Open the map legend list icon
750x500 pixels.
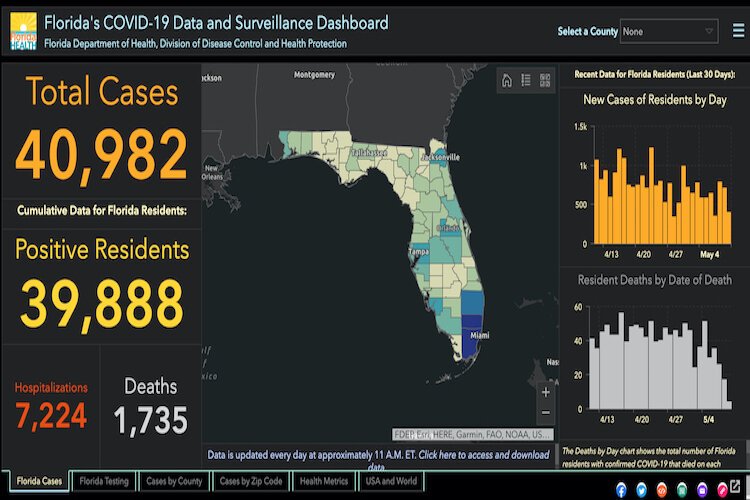[526, 81]
